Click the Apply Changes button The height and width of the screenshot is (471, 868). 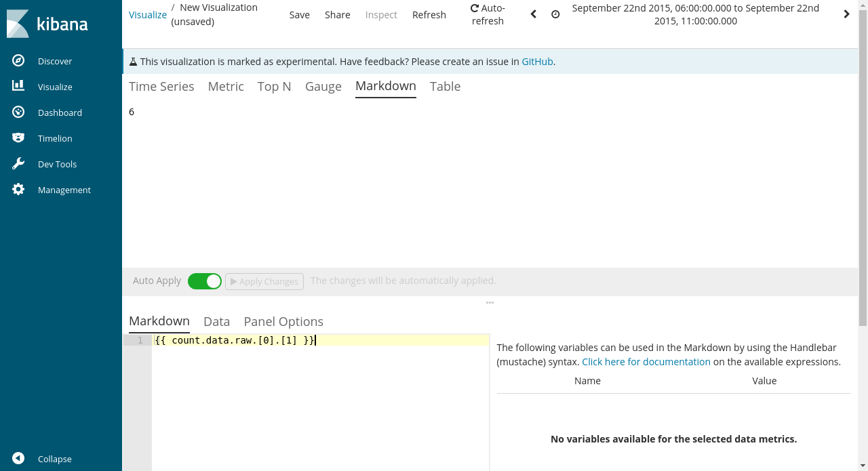click(x=264, y=281)
